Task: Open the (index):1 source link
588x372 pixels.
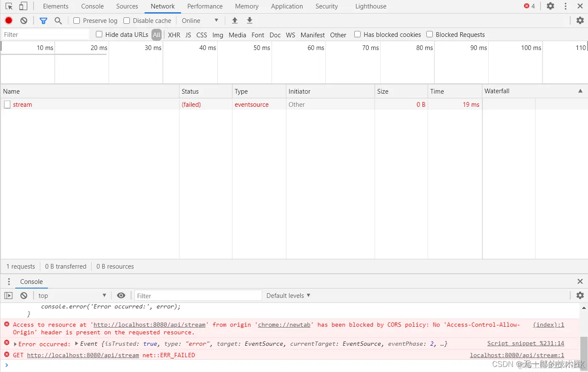Action: click(549, 325)
